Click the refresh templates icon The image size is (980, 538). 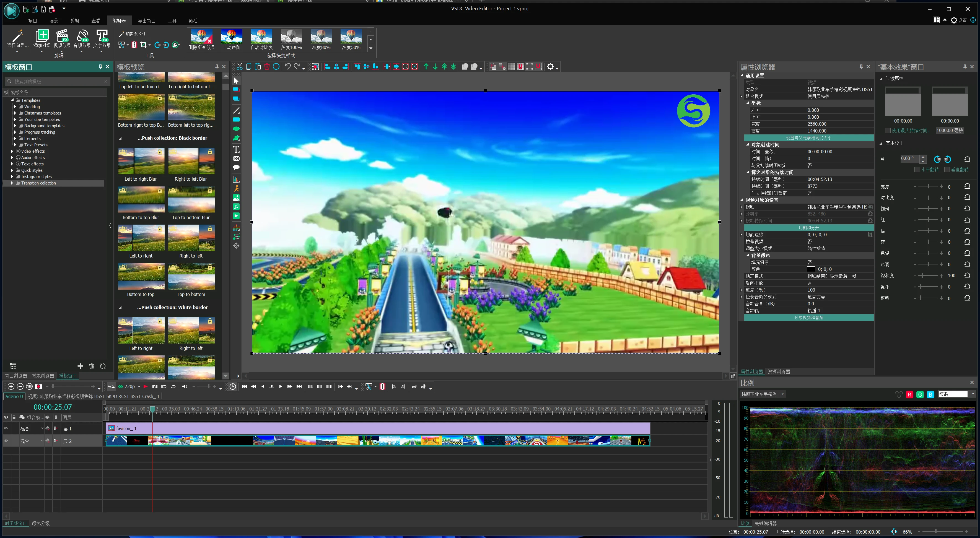click(103, 366)
